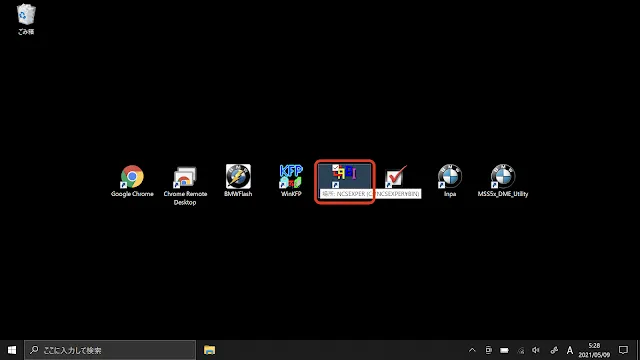Open the Action Center notifications
This screenshot has height=360, width=640.
point(623,350)
